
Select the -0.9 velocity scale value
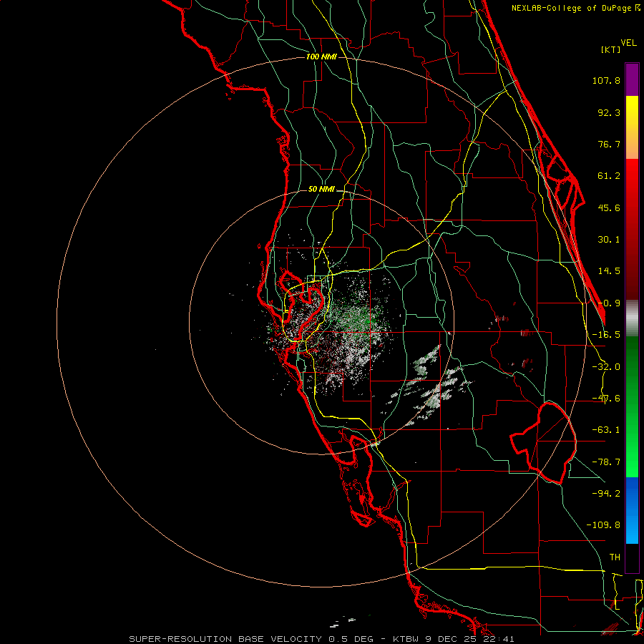[609, 303]
